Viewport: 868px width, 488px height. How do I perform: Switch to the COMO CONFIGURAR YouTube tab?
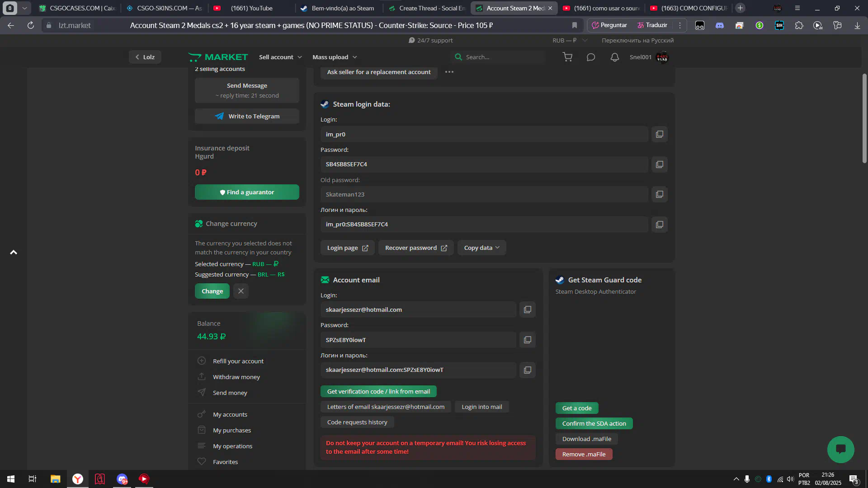(689, 8)
